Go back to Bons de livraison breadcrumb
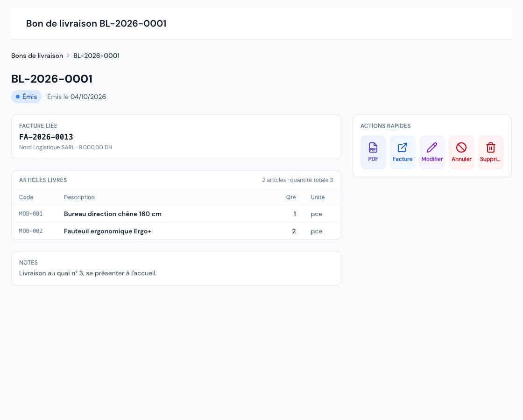This screenshot has height=420, width=523. point(37,56)
